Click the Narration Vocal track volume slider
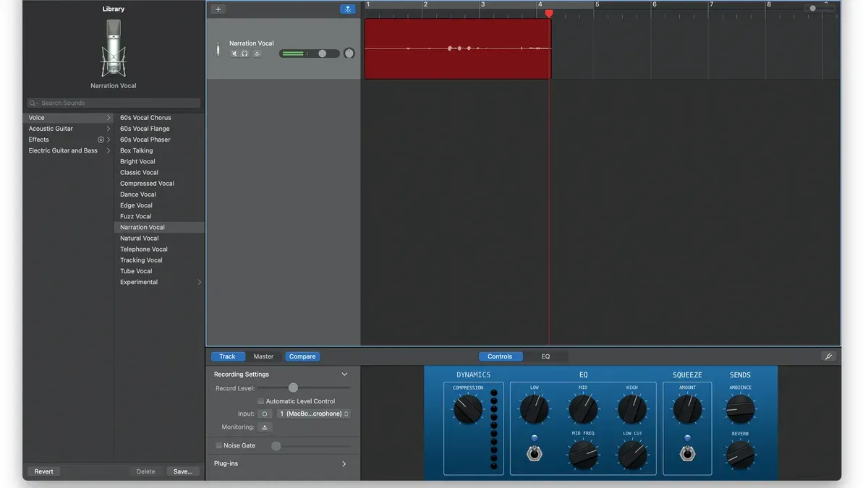The width and height of the screenshot is (868, 488). pyautogui.click(x=309, y=53)
